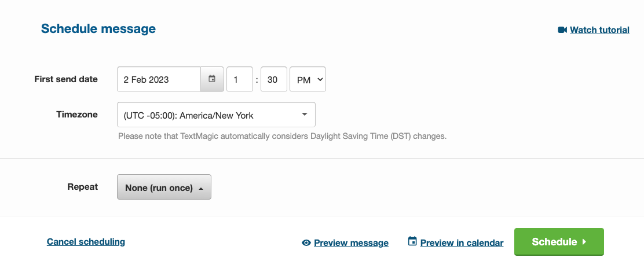The width and height of the screenshot is (644, 265).
Task: Open the date picker calendar icon
Action: click(212, 79)
